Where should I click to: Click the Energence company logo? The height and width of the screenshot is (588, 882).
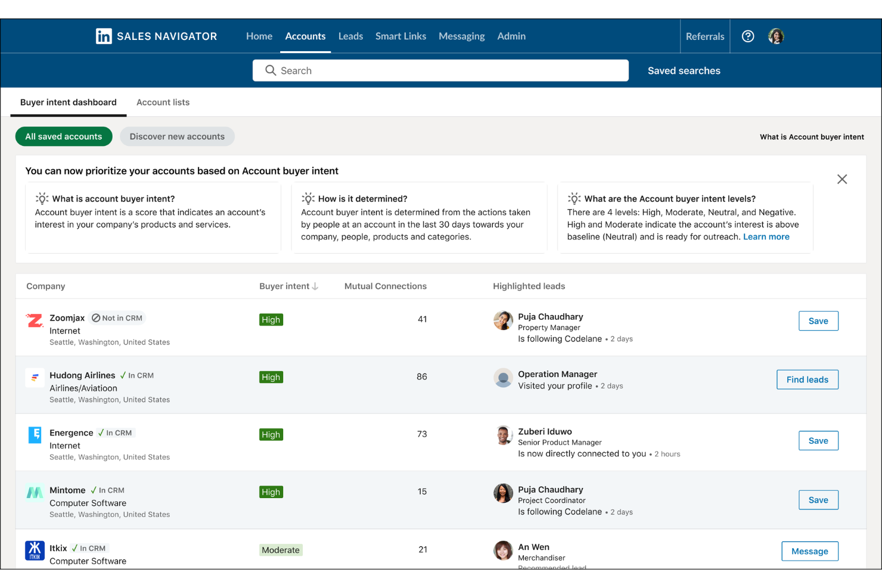pyautogui.click(x=35, y=435)
